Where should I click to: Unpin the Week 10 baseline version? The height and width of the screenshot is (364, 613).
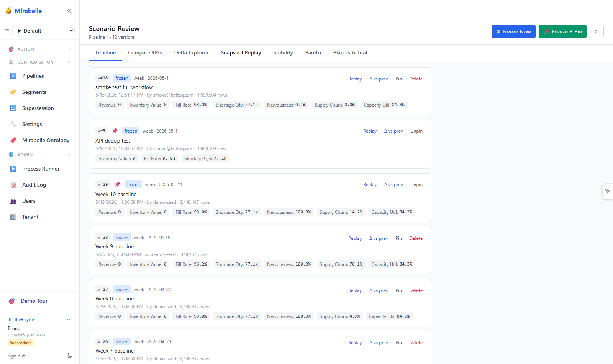(416, 185)
